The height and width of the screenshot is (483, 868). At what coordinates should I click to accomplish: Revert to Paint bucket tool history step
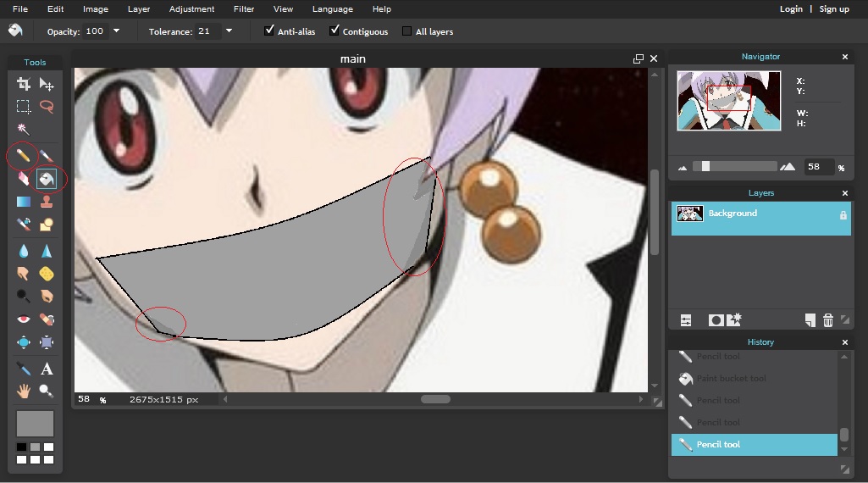(x=754, y=378)
